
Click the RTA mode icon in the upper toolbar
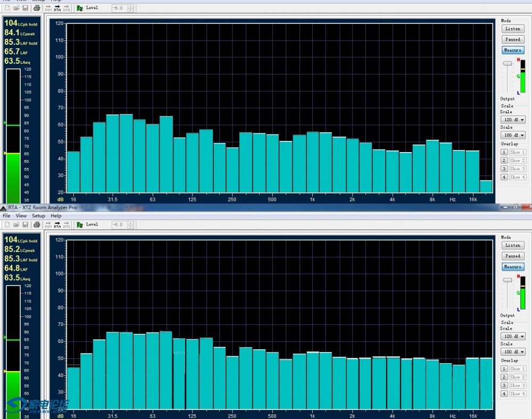tap(57, 8)
